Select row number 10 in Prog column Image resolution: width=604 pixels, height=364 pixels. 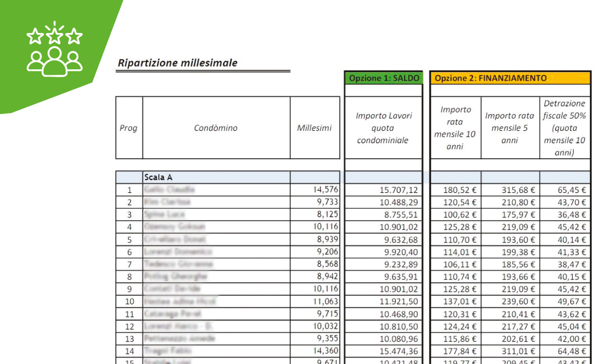pos(129,301)
